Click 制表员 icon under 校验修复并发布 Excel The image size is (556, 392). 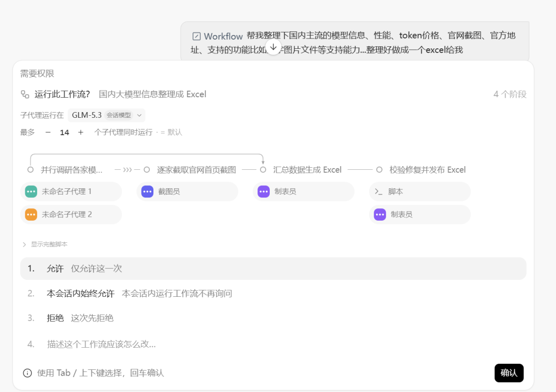tap(380, 215)
